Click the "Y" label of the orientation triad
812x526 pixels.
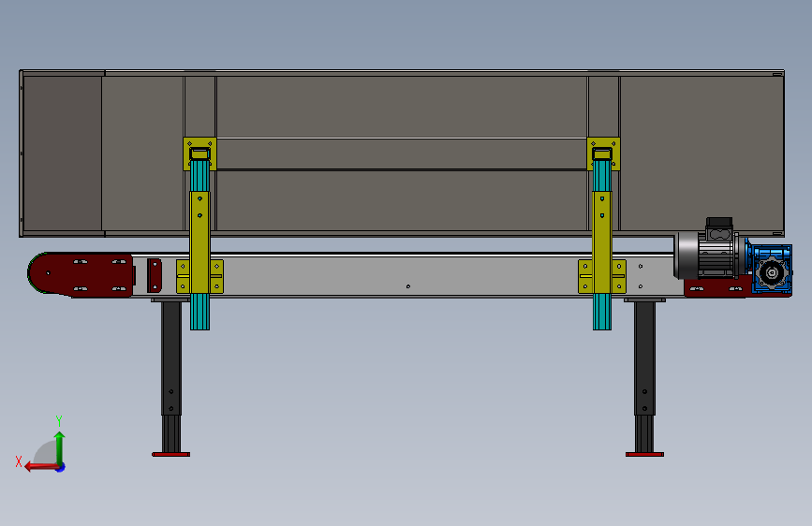pos(59,421)
